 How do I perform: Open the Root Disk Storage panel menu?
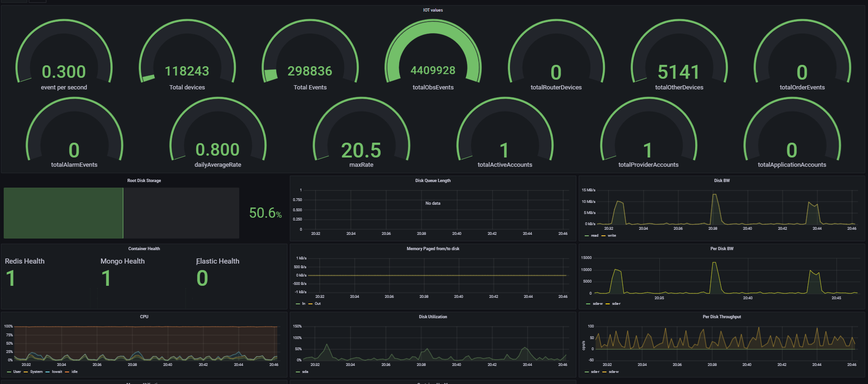pyautogui.click(x=144, y=181)
